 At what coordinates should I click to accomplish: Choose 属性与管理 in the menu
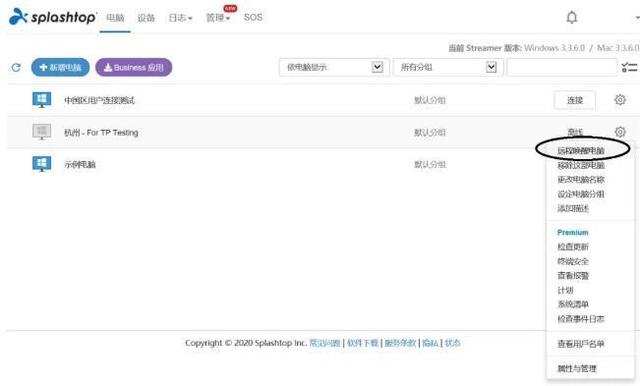[x=577, y=368]
